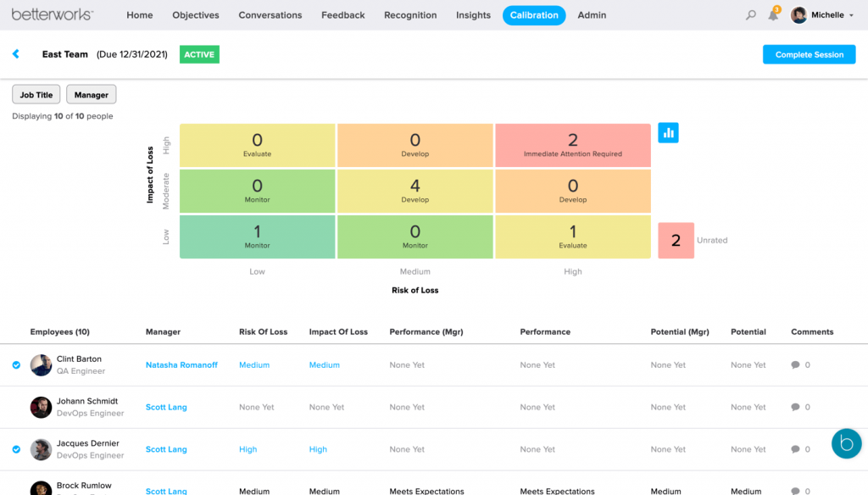Screen dimensions: 868x495
Task: Open the search icon
Action: click(x=749, y=15)
